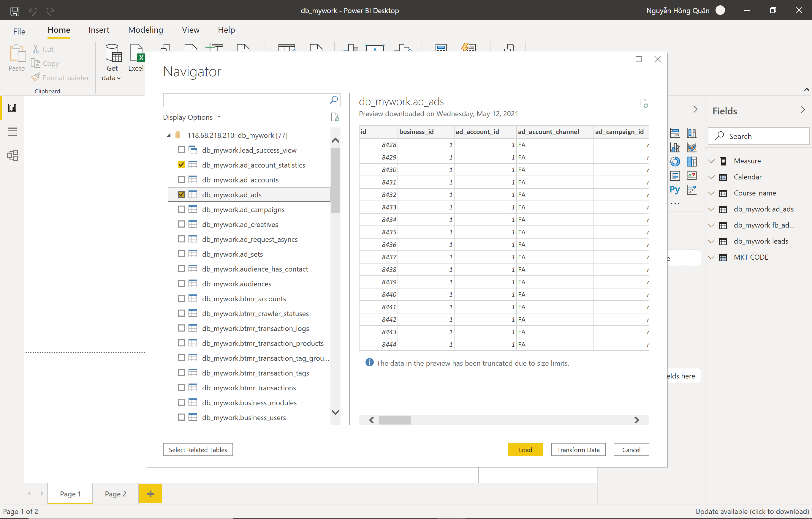Screen dimensions: 812x519
Task: Collapse the Fields pane chevron
Action: point(802,110)
